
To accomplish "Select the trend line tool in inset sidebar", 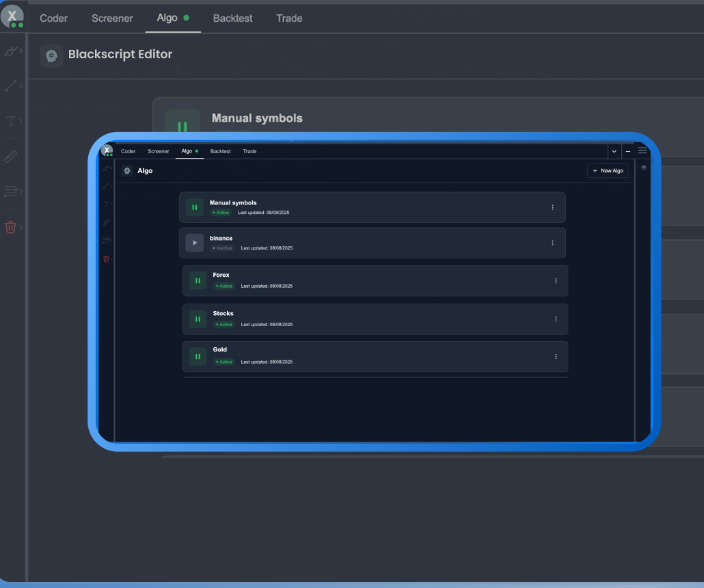I will pyautogui.click(x=105, y=187).
